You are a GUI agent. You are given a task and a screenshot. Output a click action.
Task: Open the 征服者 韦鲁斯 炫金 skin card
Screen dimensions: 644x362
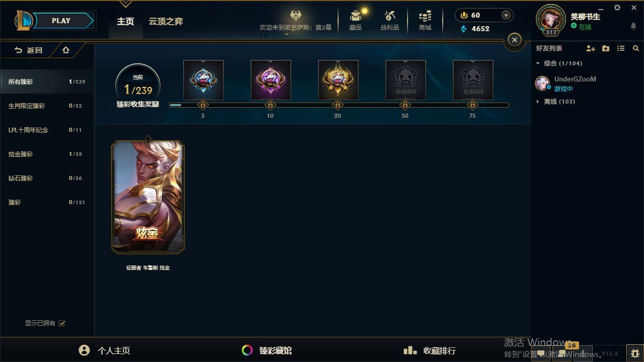(148, 197)
